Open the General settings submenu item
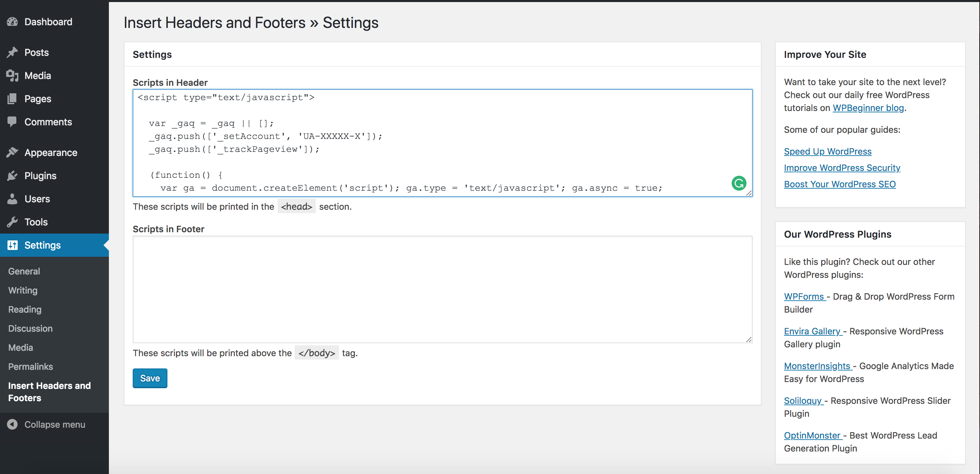Screen dimensions: 980x474 pyautogui.click(x=24, y=271)
